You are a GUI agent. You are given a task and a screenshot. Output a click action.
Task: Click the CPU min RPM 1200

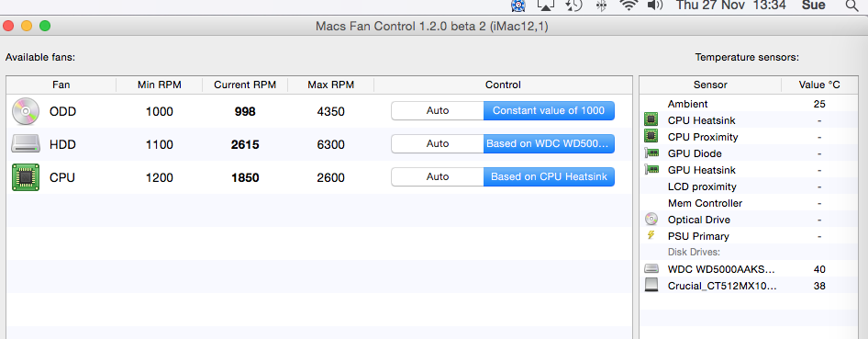pos(160,178)
